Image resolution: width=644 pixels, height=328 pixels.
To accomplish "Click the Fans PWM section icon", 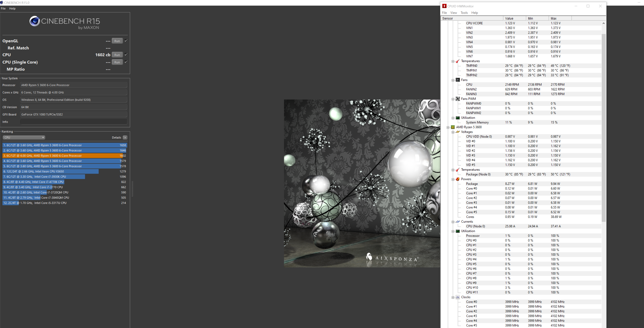I will pyautogui.click(x=458, y=99).
